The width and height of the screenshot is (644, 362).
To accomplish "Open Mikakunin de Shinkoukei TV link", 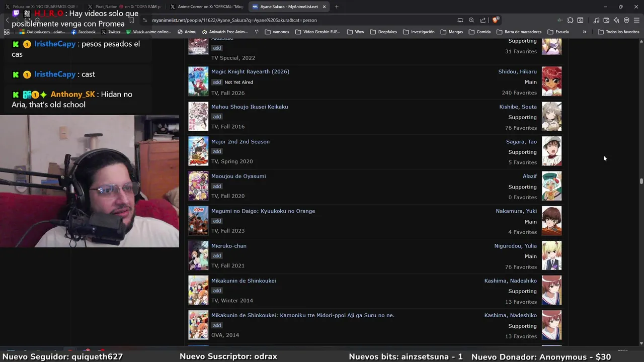I will (244, 281).
